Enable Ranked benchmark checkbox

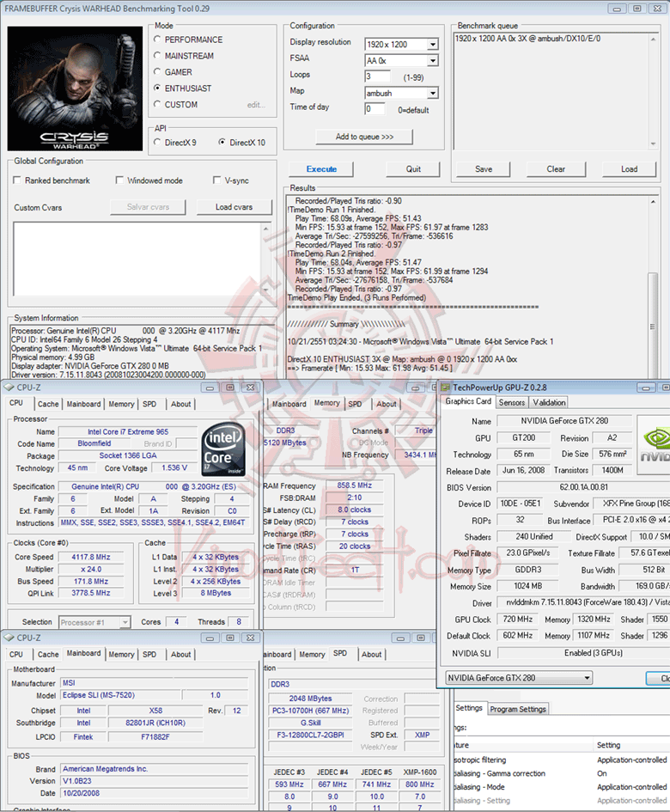click(17, 180)
